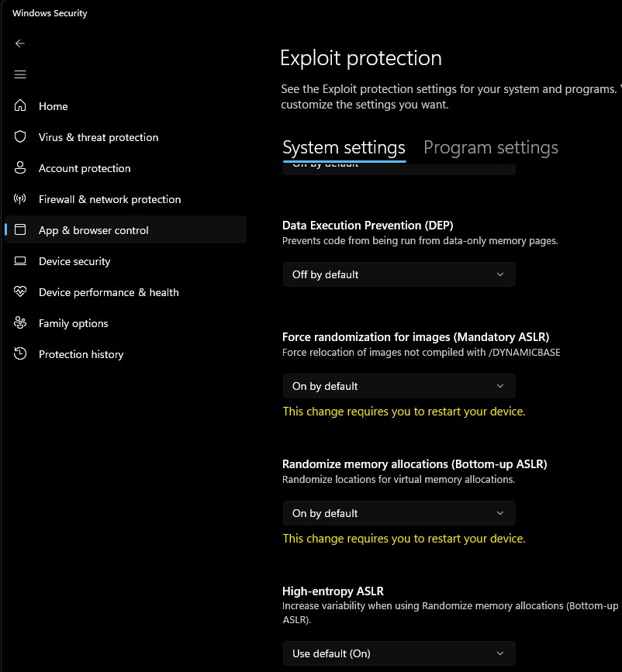Open the Bottom-up ASLR dropdown

[399, 513]
